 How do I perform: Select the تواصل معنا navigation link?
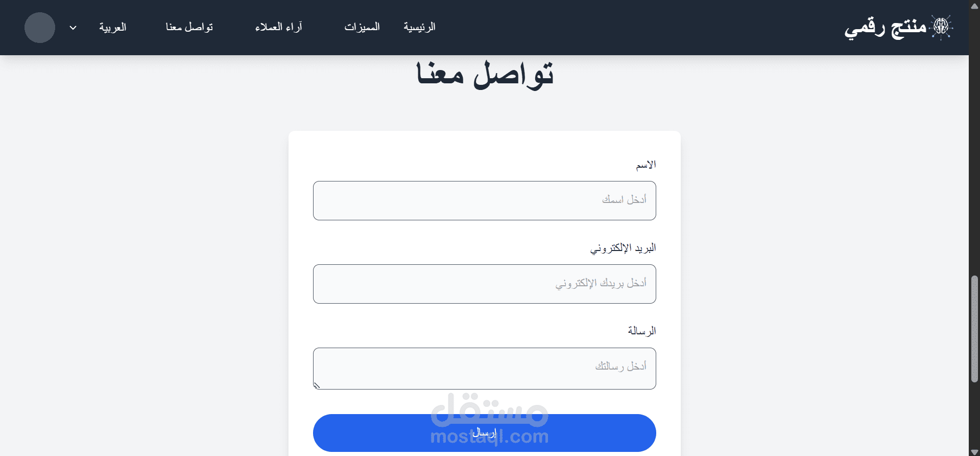coord(189,28)
